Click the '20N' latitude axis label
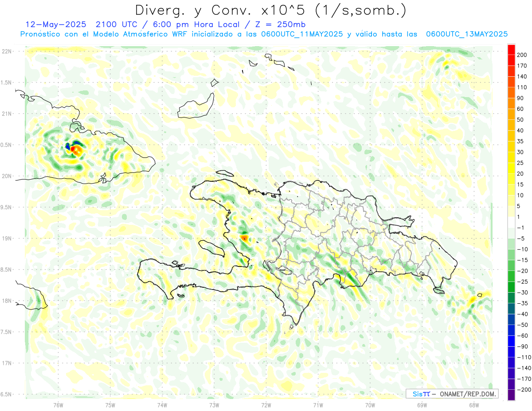The image size is (532, 411). pos(6,176)
